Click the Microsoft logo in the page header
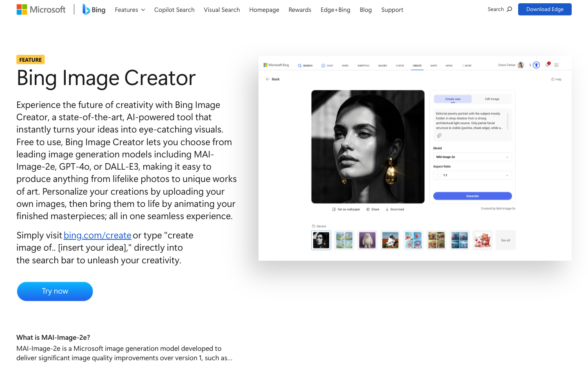Viewport: 588px width, 368px height. (x=41, y=9)
